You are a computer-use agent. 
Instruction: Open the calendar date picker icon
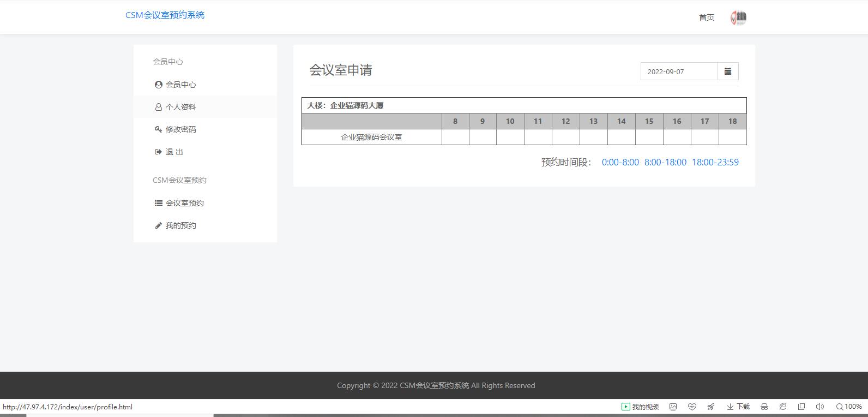coord(728,72)
